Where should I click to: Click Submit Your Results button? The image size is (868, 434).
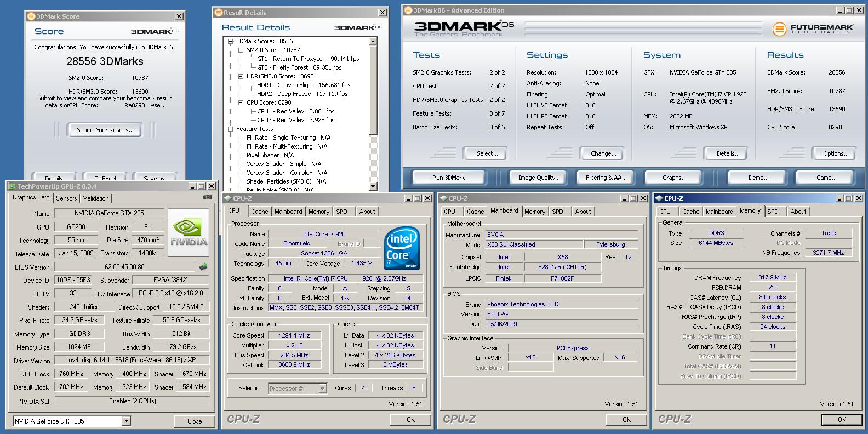pos(105,130)
